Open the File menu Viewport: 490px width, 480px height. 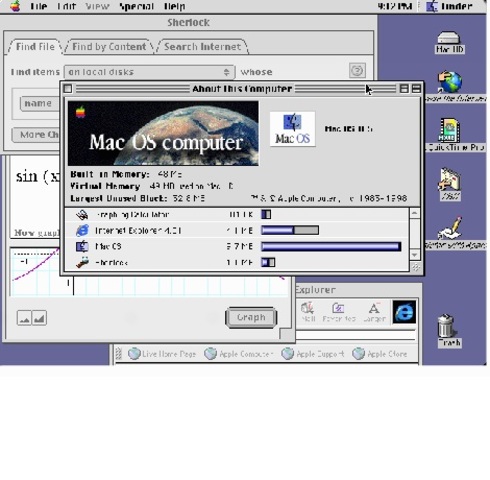pyautogui.click(x=38, y=6)
